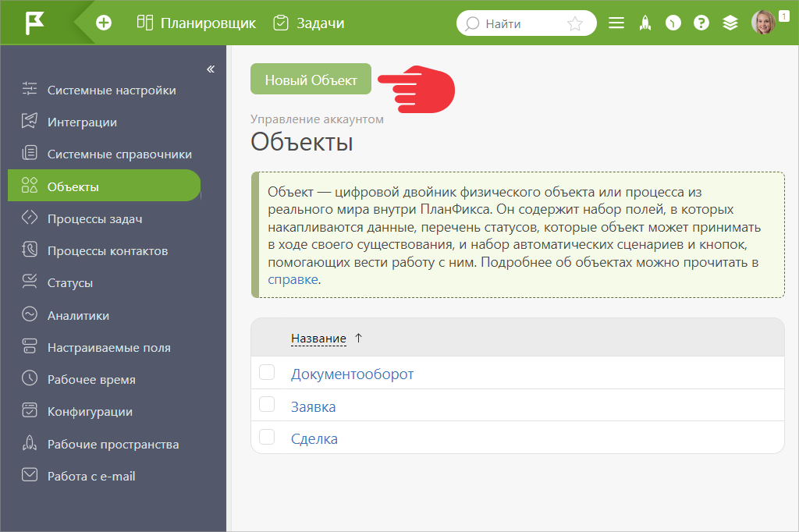Click the Рабочее время clock icon
Image resolution: width=799 pixels, height=532 pixels.
tap(30, 378)
